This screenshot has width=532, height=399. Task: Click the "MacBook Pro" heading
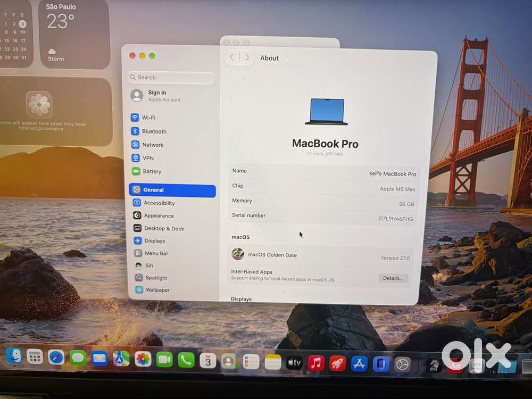pos(325,144)
